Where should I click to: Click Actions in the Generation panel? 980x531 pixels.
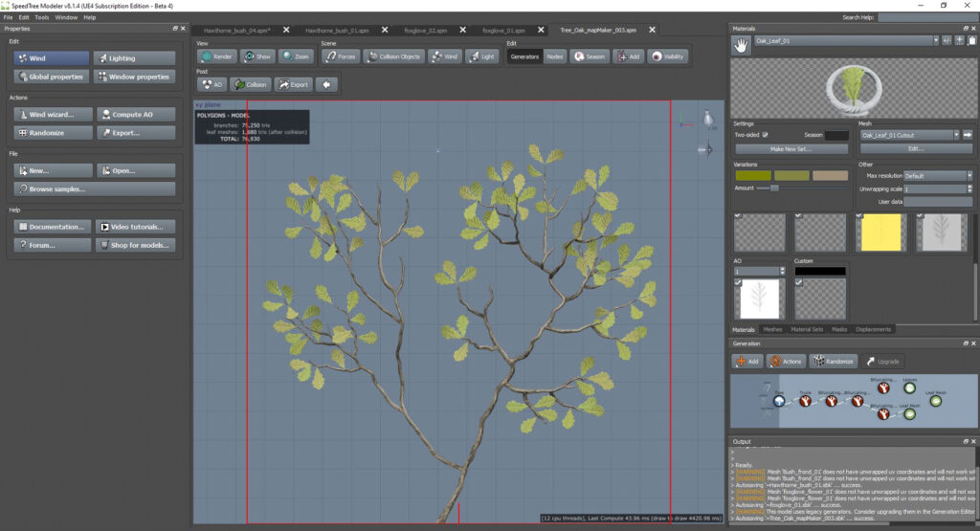(x=785, y=362)
